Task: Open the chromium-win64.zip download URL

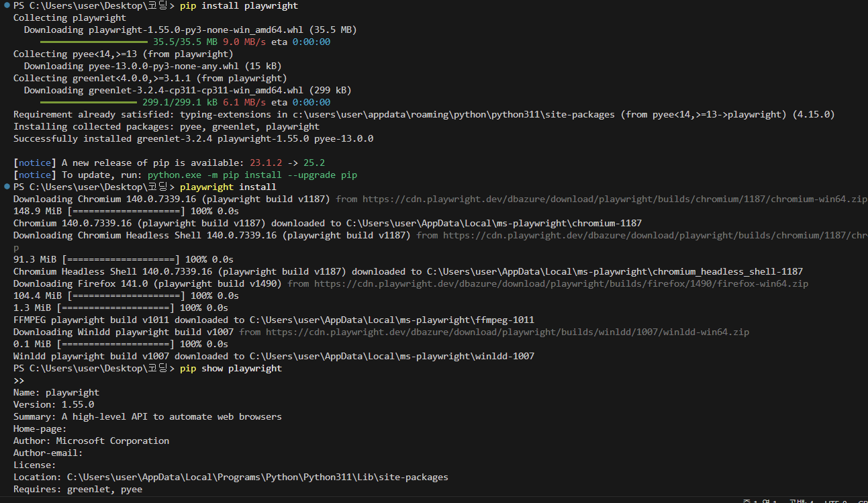Action: 614,199
